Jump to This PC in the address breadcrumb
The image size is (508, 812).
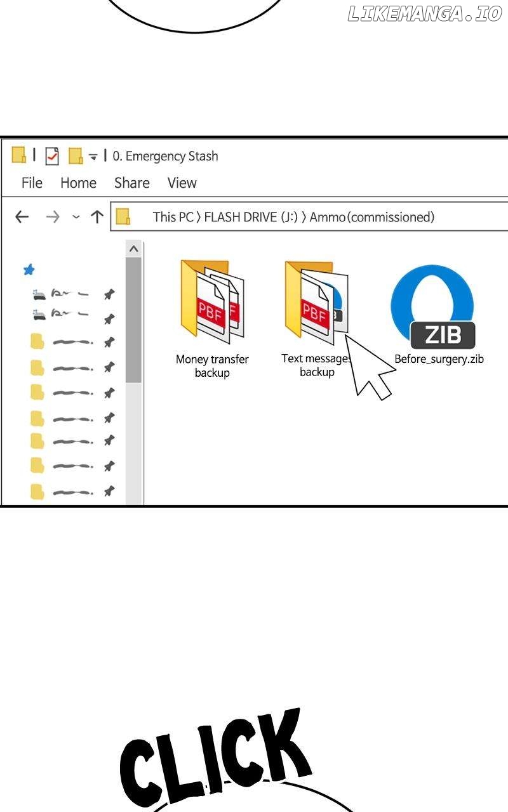[x=173, y=217]
